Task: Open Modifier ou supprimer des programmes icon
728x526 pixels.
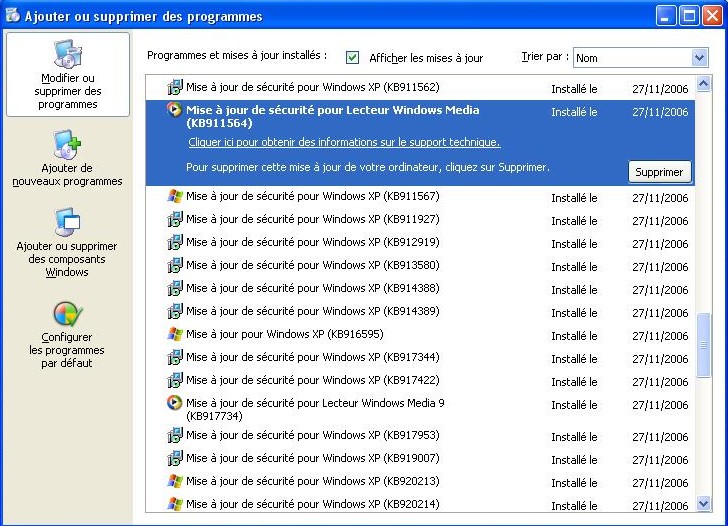Action: [x=68, y=54]
